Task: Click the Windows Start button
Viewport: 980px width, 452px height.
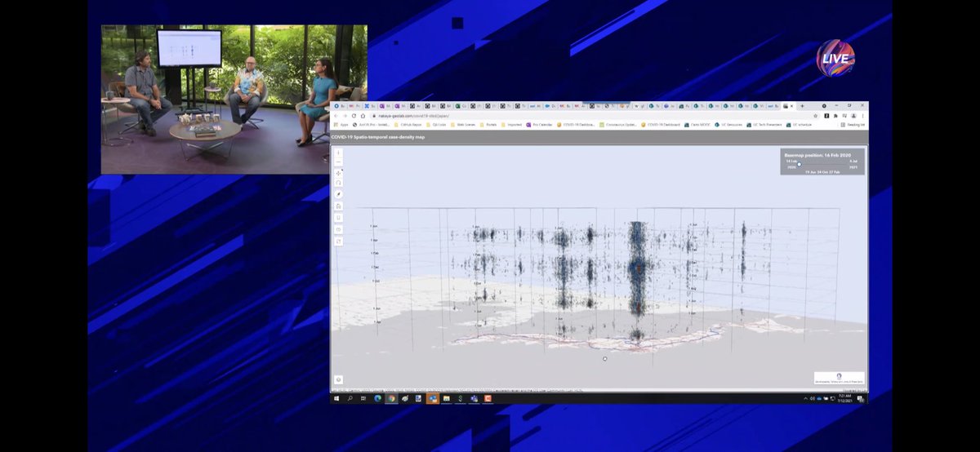Action: [336, 399]
